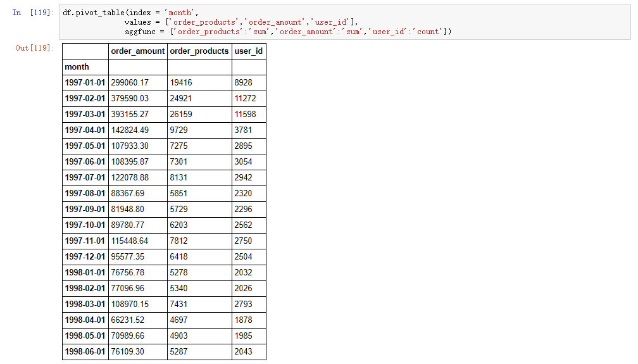Click the 107933.30 amount cell
Screen dimensions: 638x364
click(x=138, y=146)
